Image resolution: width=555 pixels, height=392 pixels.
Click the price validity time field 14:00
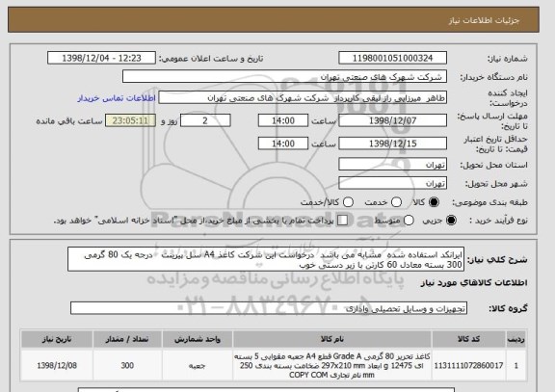pos(283,144)
